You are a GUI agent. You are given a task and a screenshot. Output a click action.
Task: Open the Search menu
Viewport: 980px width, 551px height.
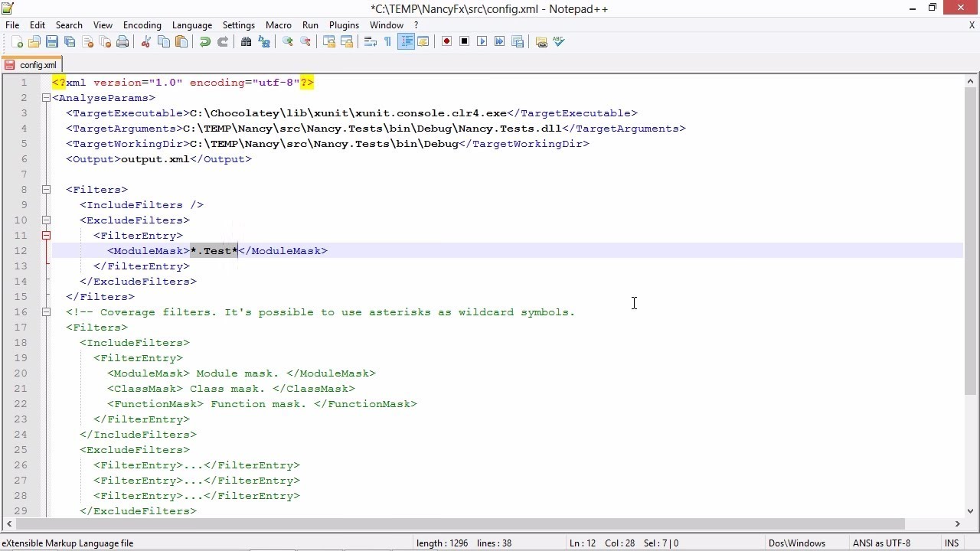click(69, 25)
